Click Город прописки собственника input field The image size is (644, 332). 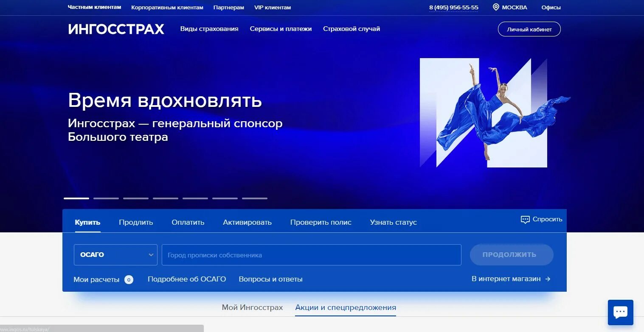click(312, 255)
